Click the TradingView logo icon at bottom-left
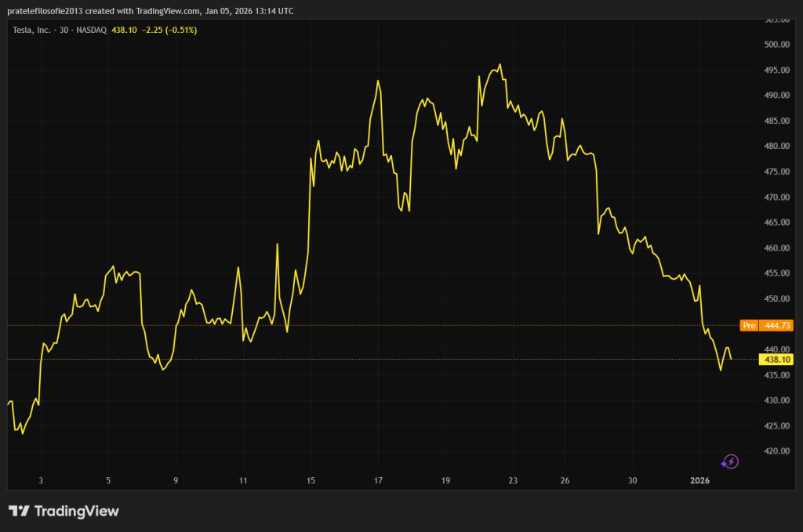The height and width of the screenshot is (532, 803). (x=20, y=511)
